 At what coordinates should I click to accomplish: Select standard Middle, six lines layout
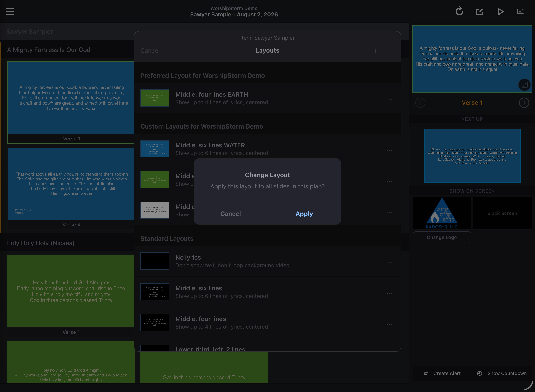(x=267, y=292)
